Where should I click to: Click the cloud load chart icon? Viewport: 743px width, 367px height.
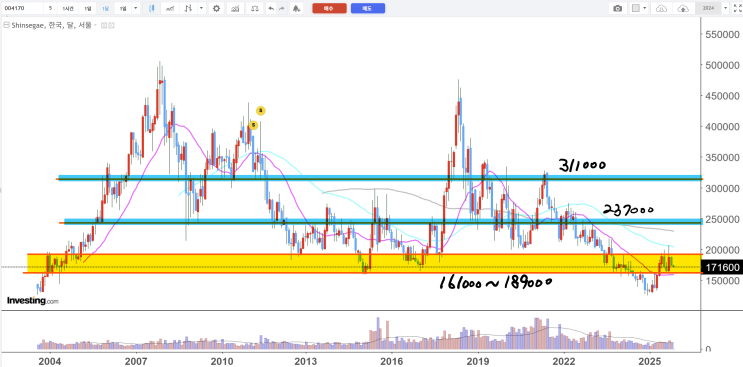[661, 8]
